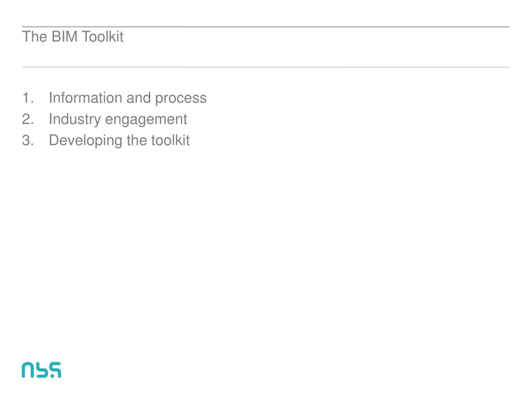Click the dark horizontal rule above the title
532x399 pixels.
265,26
